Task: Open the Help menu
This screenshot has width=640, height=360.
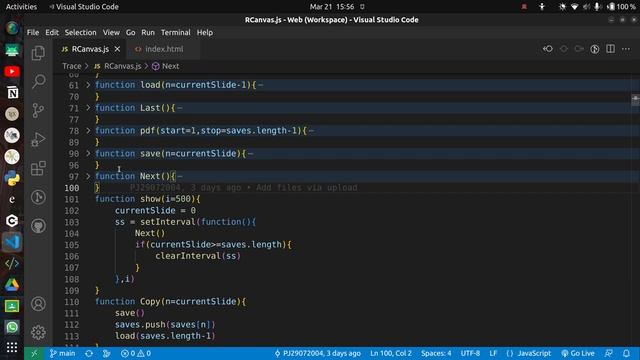Action: tap(204, 32)
